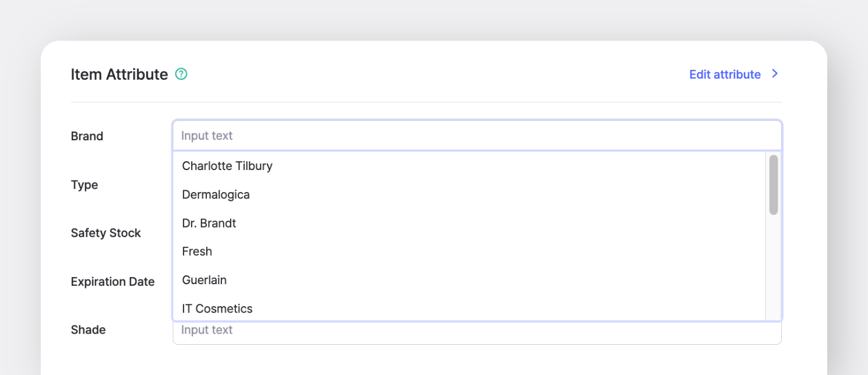Click the green help icon beside Item Attribute
Screen dimensions: 868x375
click(181, 75)
